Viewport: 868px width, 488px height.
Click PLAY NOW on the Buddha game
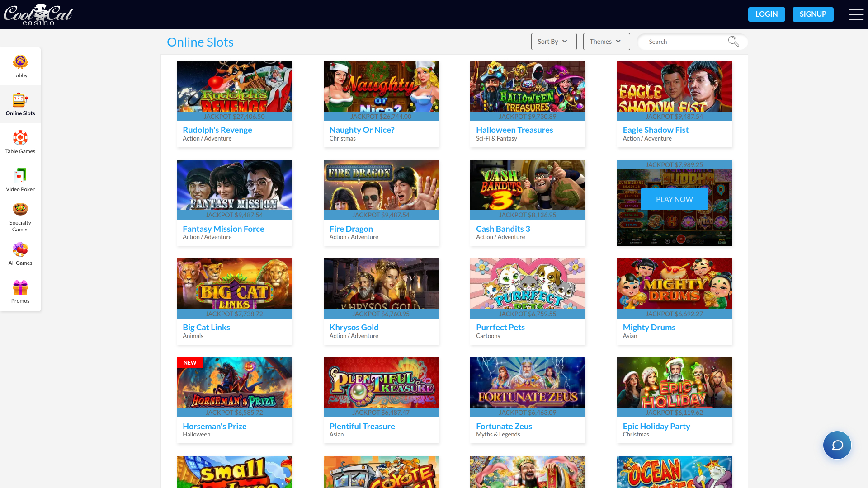[674, 199]
